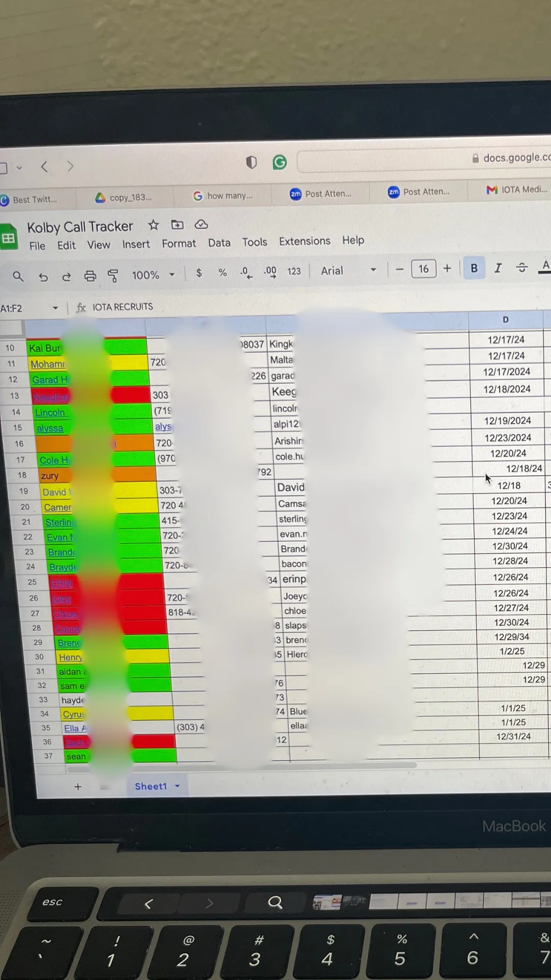Open the privacy shield icon
Screen dimensions: 551x980
pos(251,163)
